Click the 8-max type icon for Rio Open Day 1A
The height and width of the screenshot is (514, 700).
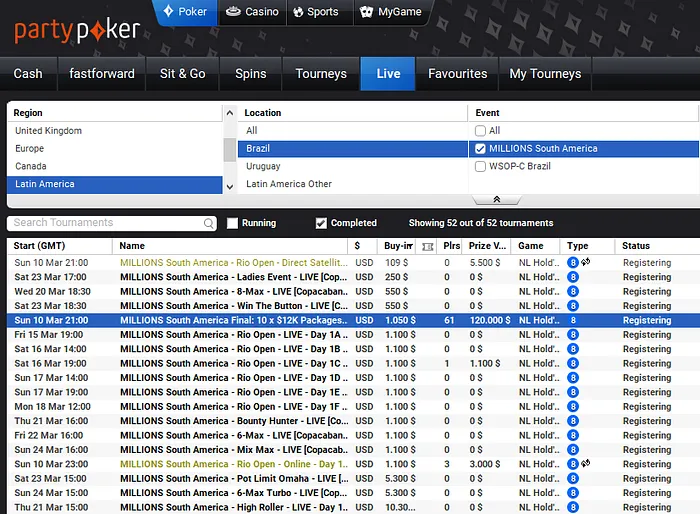573,335
